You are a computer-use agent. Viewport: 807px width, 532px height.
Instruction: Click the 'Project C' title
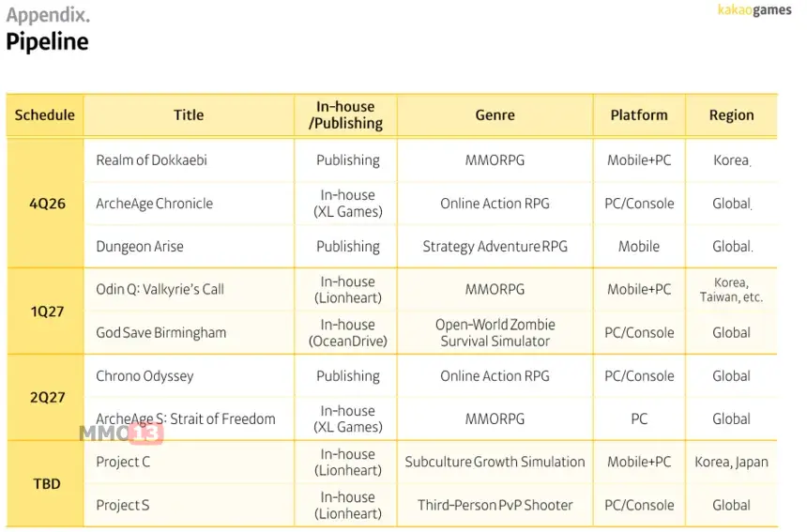123,462
